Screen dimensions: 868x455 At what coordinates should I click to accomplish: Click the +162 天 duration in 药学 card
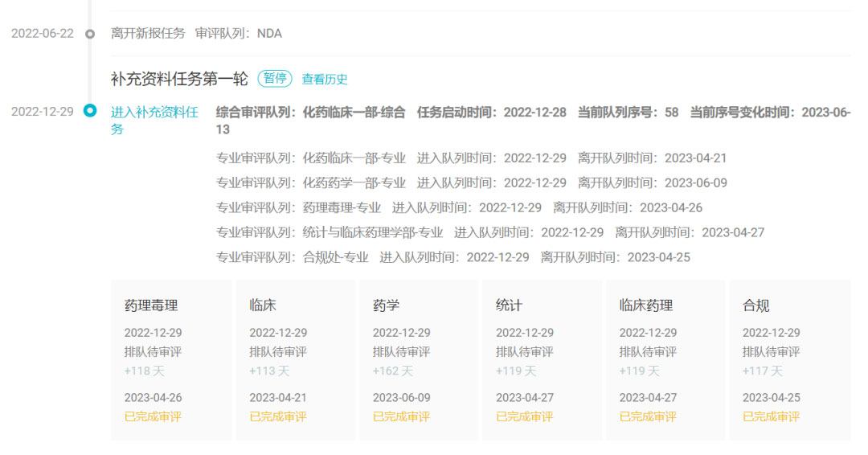pyautogui.click(x=393, y=371)
